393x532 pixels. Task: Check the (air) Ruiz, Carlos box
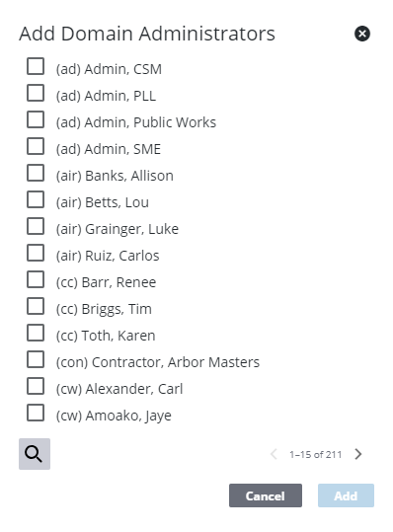(36, 253)
